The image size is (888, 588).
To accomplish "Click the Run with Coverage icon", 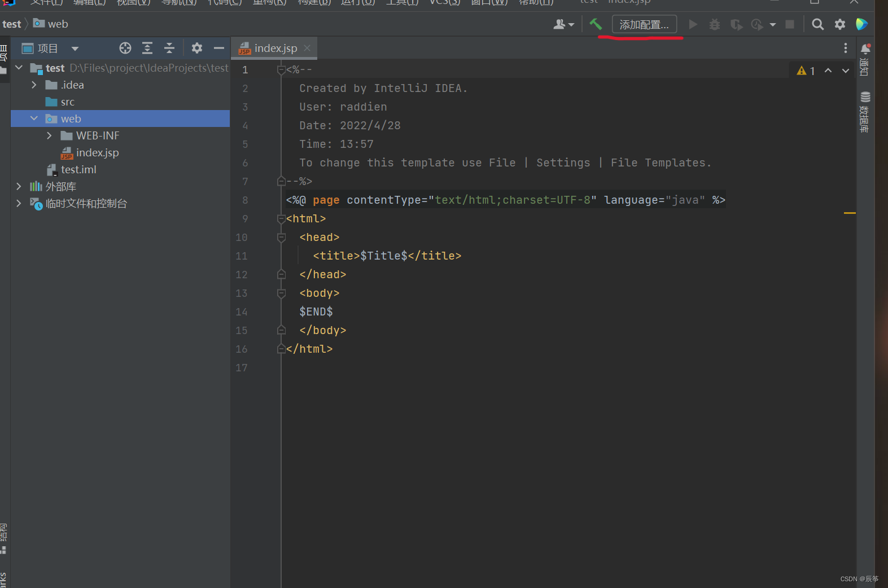I will [x=736, y=24].
